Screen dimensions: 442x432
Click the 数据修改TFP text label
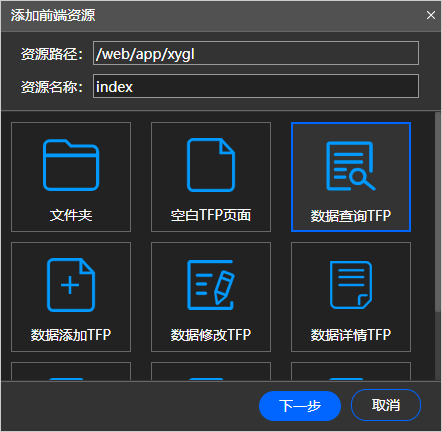click(211, 335)
